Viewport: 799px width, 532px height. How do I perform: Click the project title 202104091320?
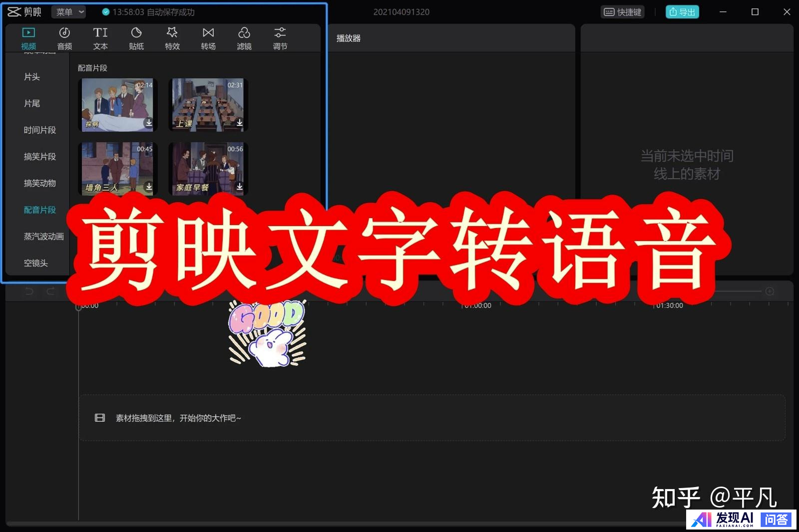point(401,12)
